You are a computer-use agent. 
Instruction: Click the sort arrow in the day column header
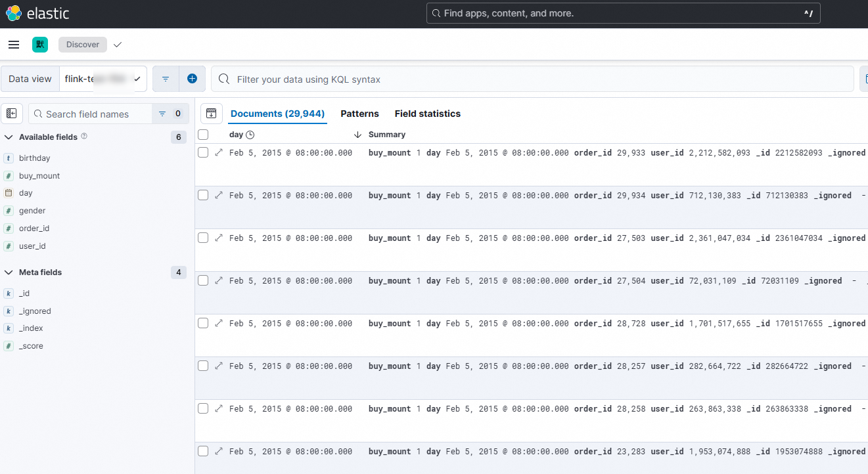pyautogui.click(x=357, y=135)
